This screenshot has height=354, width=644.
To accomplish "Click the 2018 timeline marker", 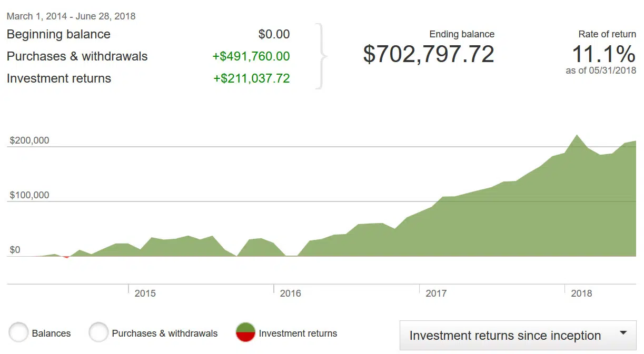I will [x=581, y=293].
